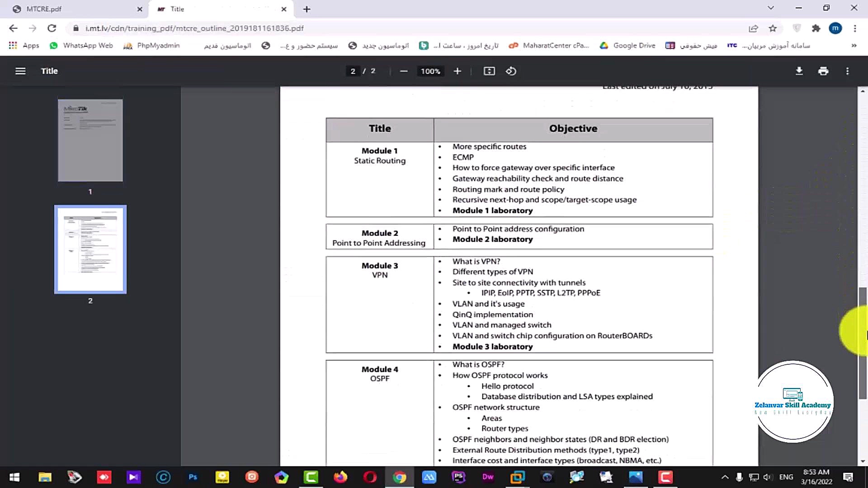Zoom in with the plus button
Screen dimensions: 868x488
[x=458, y=71]
